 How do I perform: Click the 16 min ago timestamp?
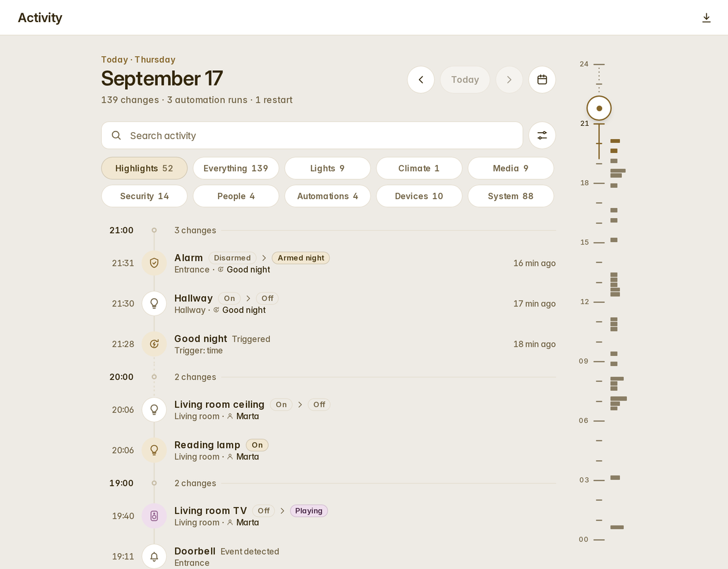[x=535, y=264]
